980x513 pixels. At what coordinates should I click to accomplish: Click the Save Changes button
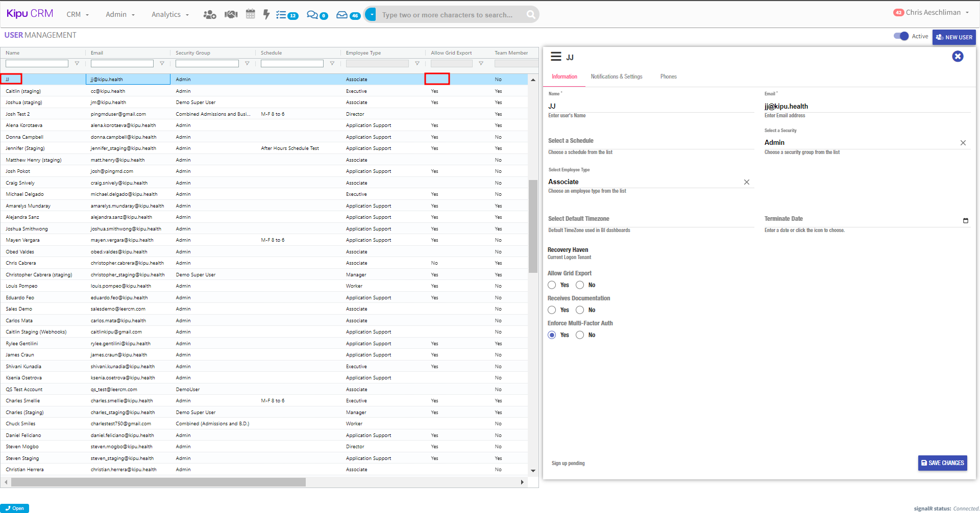point(942,463)
